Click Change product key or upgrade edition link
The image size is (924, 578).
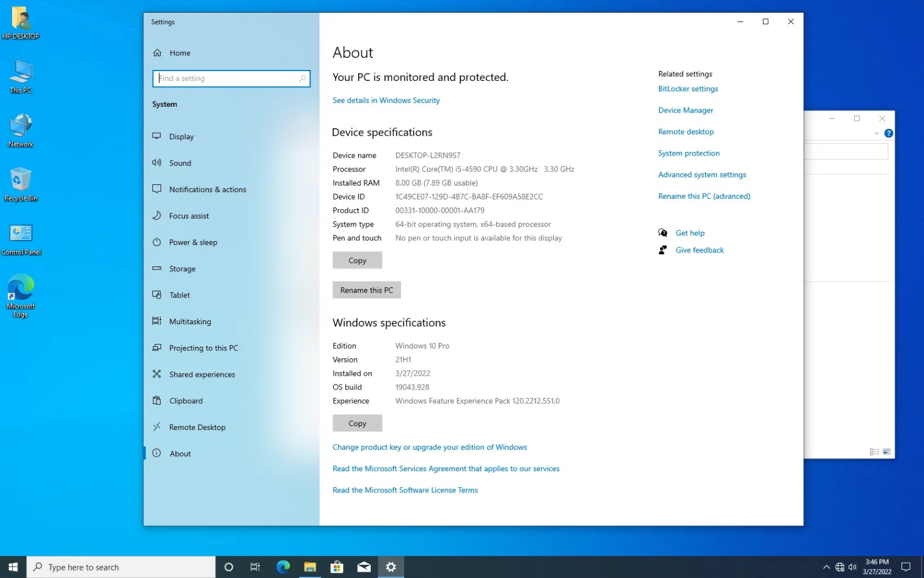[430, 447]
